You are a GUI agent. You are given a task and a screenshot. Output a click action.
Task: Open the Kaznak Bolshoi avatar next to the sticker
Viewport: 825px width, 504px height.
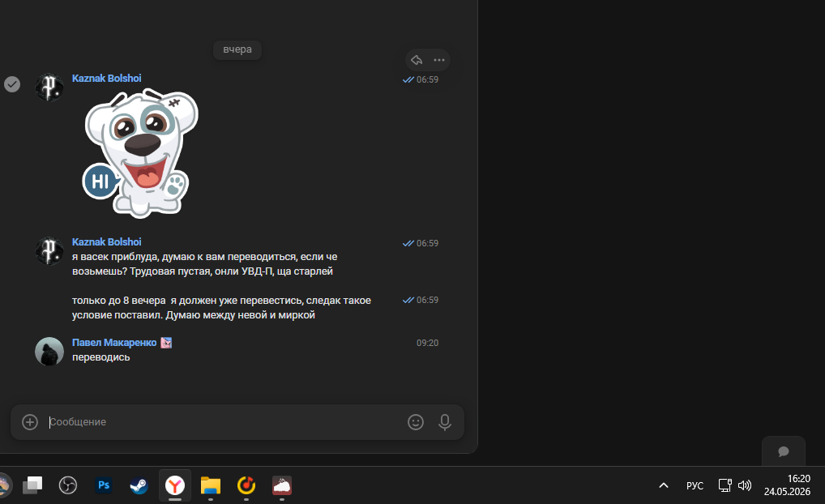tap(49, 88)
